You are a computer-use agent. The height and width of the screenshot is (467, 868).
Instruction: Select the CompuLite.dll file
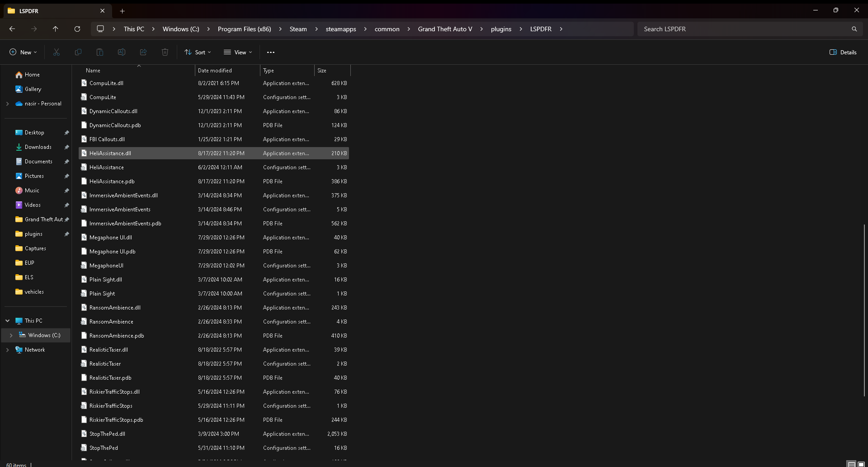(x=214, y=83)
